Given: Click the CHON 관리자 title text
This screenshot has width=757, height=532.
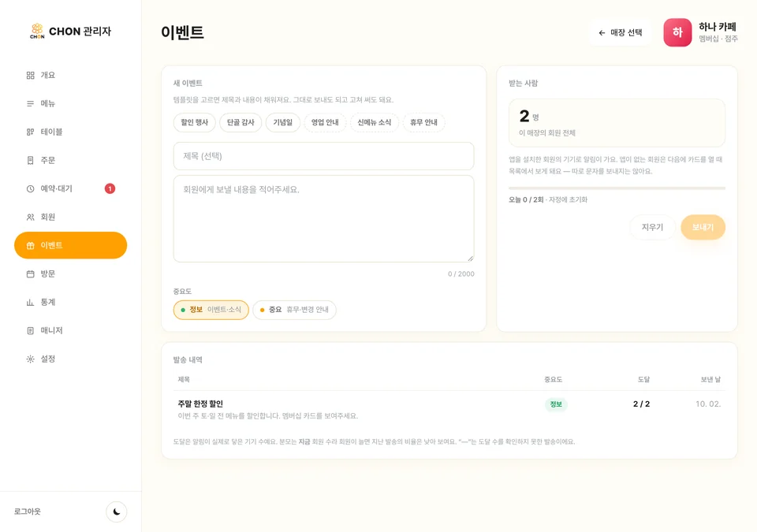Looking at the screenshot, I should (x=80, y=32).
